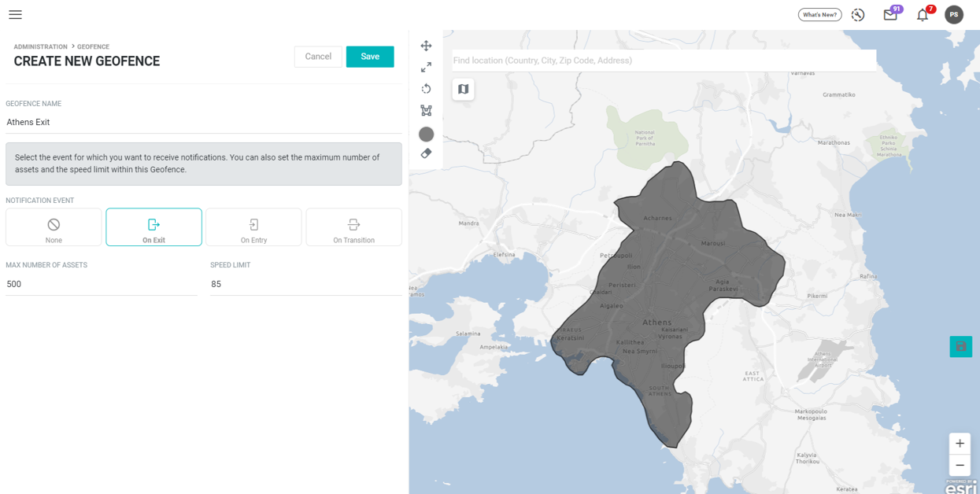Open notifications bell with 7 badge
Viewport: 980px width, 494px height.
[x=923, y=14]
